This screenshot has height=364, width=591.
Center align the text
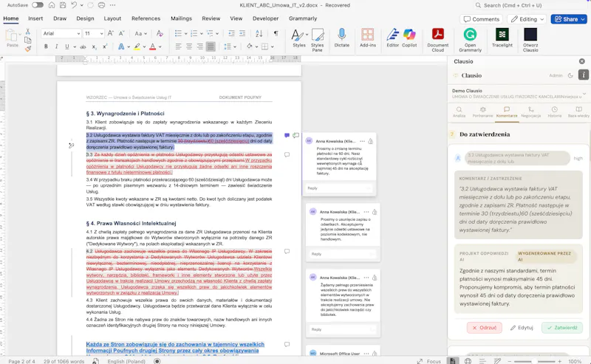click(189, 47)
